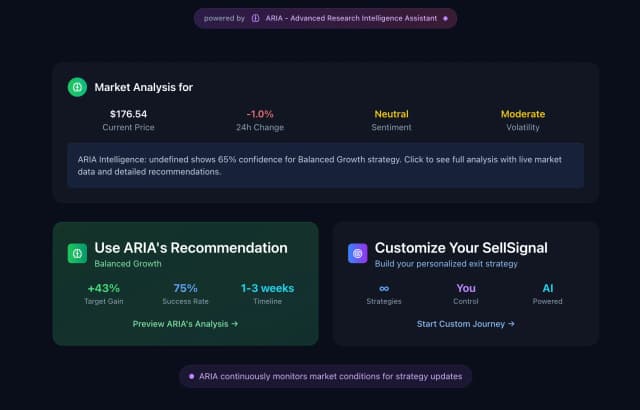Open Preview ARIA's Analysis link

(x=185, y=324)
